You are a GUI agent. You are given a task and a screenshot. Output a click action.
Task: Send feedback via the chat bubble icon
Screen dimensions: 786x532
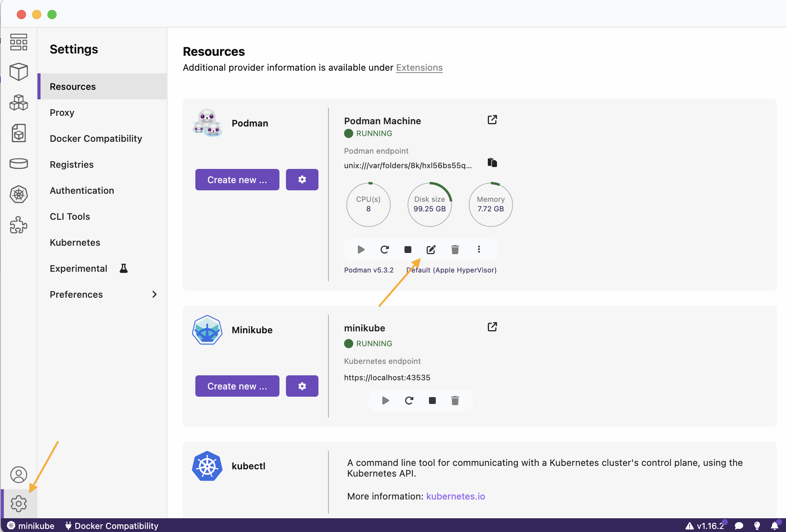[x=740, y=526]
